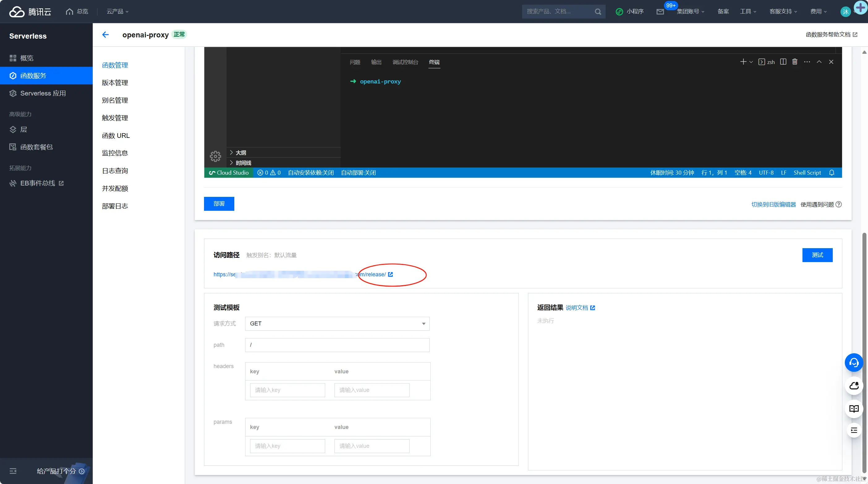Select 层 in the Serverless sidebar
This screenshot has width=868, height=484.
(x=23, y=129)
